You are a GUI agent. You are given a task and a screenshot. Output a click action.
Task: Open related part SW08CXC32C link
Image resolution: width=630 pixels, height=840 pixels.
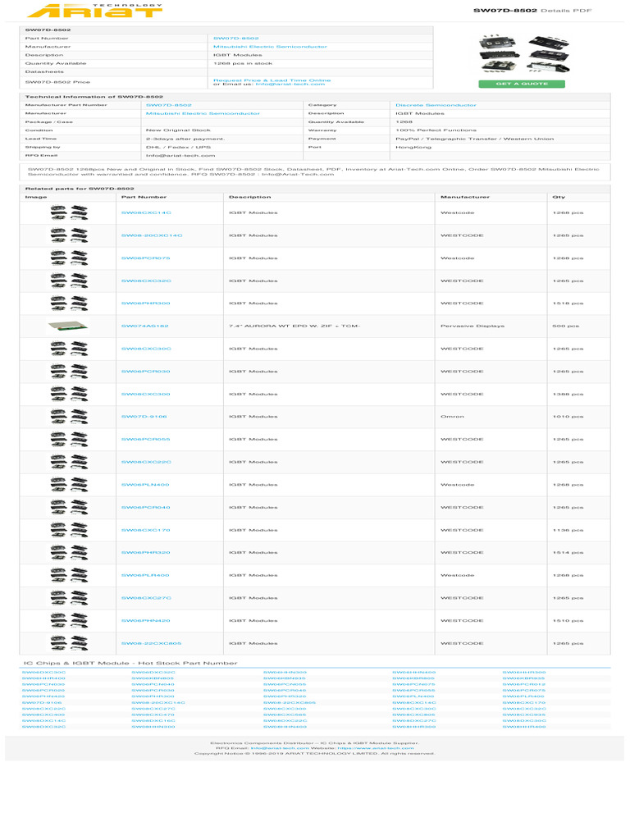tap(146, 281)
